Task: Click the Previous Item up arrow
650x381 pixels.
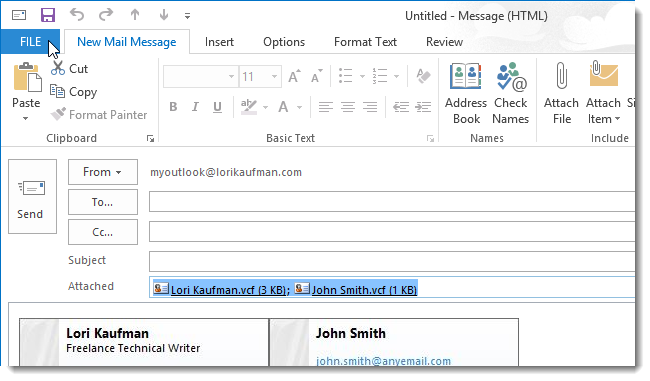Action: coord(135,15)
